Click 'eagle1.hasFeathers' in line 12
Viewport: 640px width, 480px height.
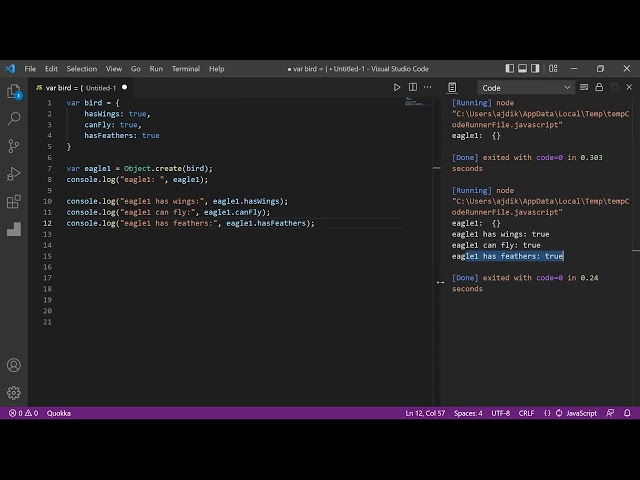(x=266, y=223)
